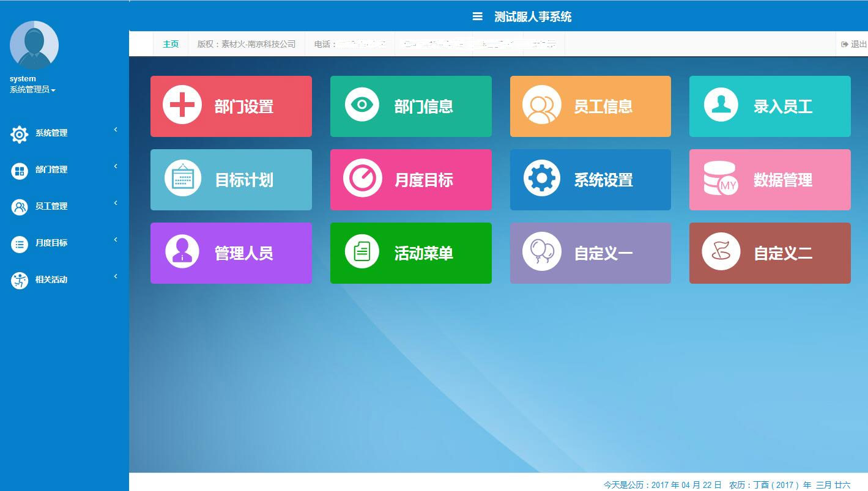The height and width of the screenshot is (491, 868).
Task: Open 员工信息 via its people icon
Action: click(541, 105)
